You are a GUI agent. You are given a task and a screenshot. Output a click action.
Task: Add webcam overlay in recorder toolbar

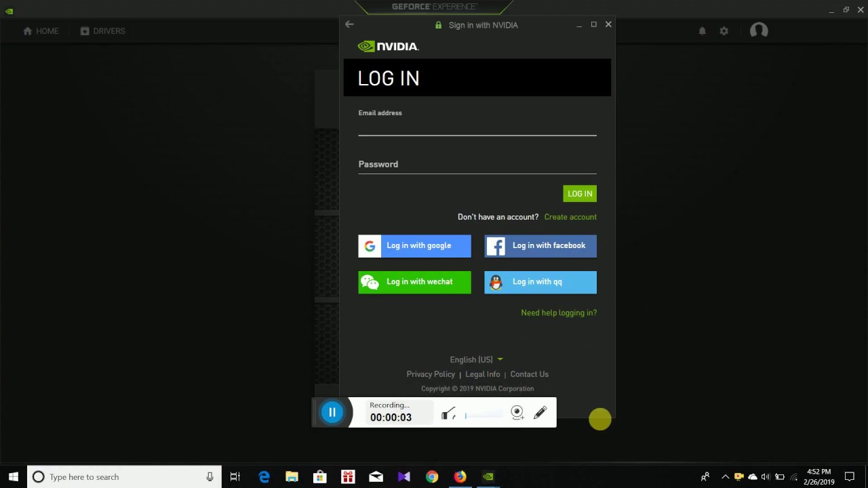click(x=517, y=413)
